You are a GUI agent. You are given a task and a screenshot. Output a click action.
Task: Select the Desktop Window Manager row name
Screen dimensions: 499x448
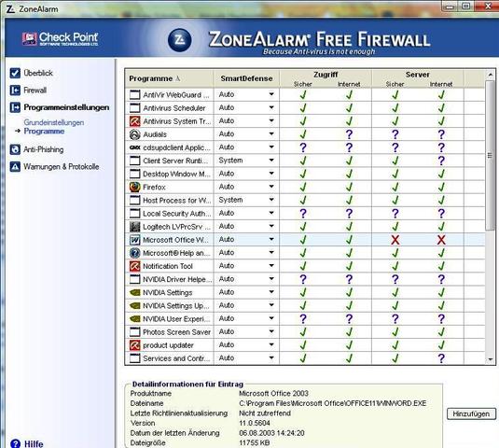[176, 174]
